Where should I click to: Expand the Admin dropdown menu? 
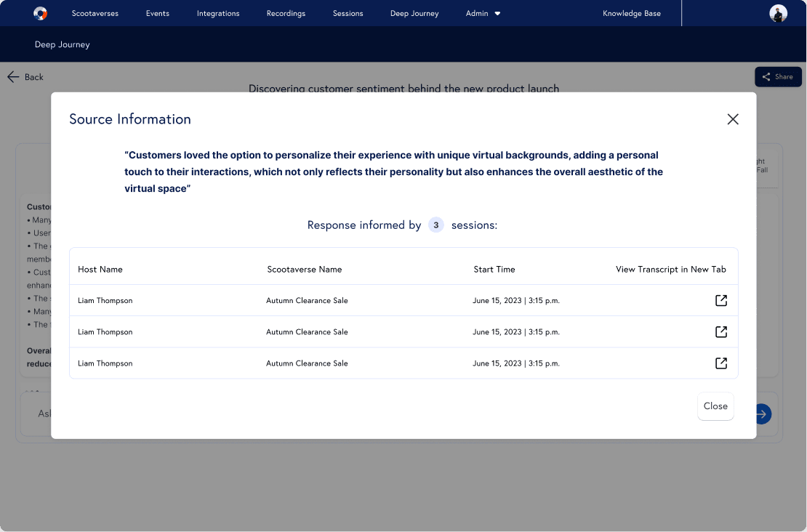pyautogui.click(x=483, y=13)
